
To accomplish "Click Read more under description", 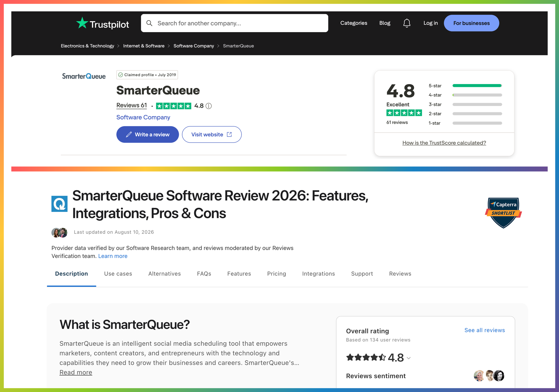I will click(x=76, y=372).
